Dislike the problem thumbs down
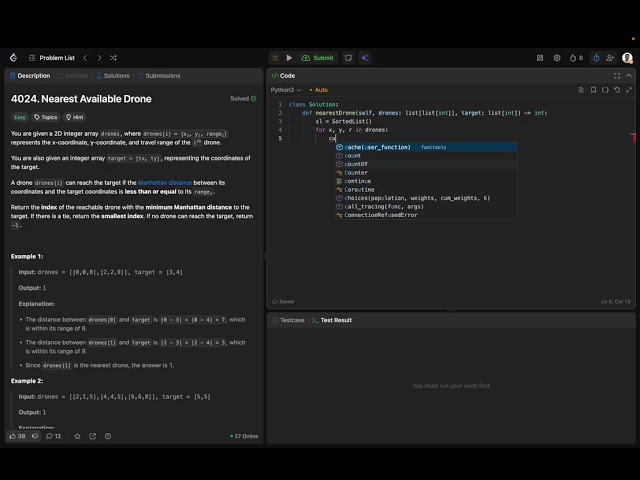The width and height of the screenshot is (640, 480). tap(35, 436)
